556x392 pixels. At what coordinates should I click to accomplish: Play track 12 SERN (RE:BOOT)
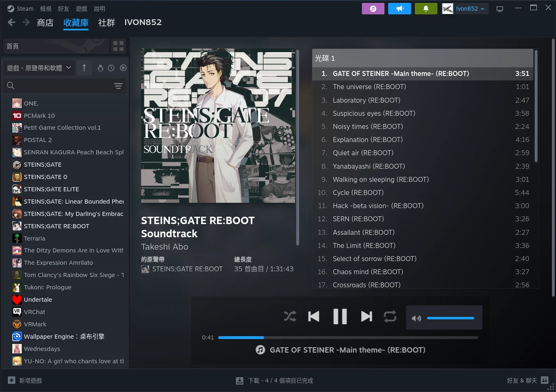(x=423, y=219)
